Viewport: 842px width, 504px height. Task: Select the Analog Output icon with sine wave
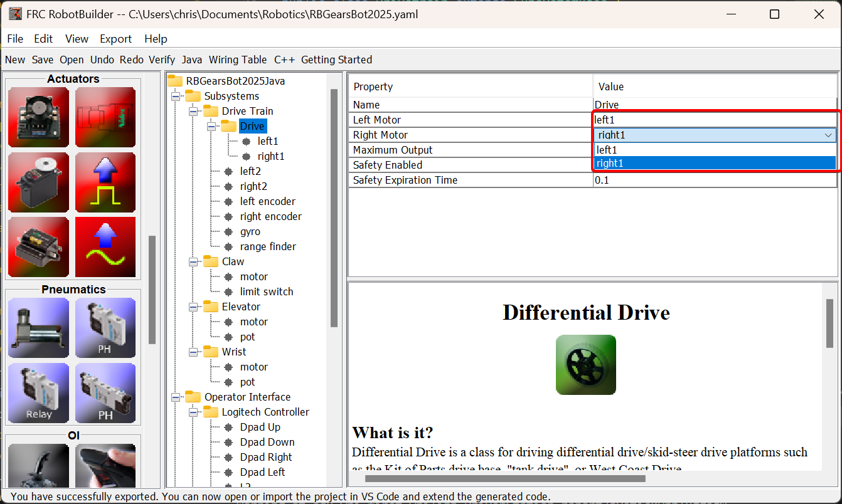105,246
